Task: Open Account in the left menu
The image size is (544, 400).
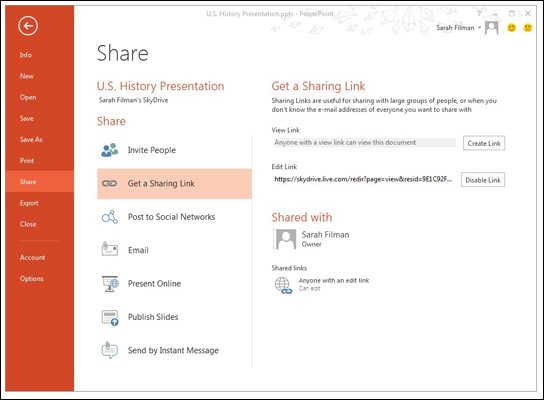Action: (x=33, y=257)
